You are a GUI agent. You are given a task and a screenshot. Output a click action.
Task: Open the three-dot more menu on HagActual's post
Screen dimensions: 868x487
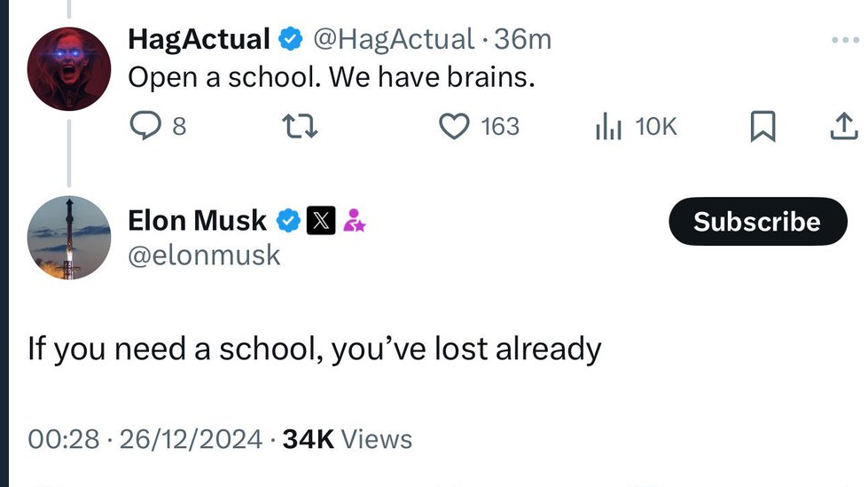point(845,40)
